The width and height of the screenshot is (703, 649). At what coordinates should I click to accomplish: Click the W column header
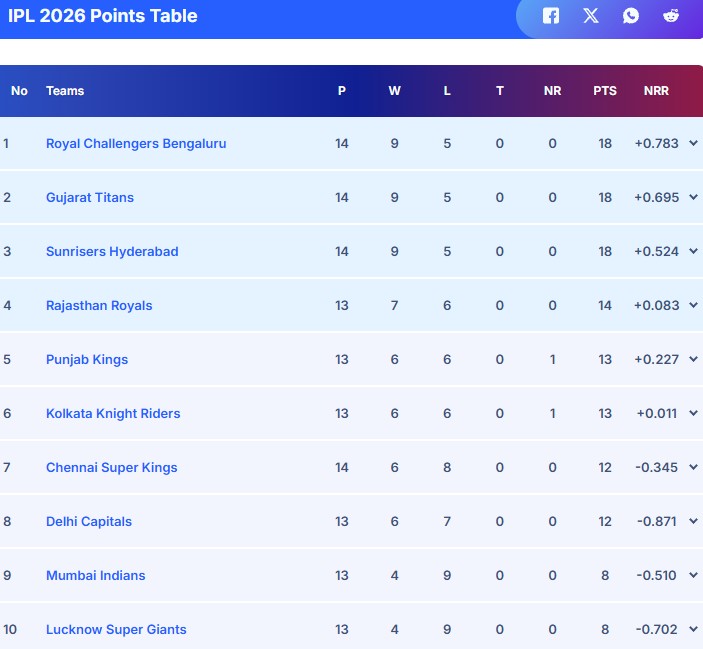coord(395,91)
